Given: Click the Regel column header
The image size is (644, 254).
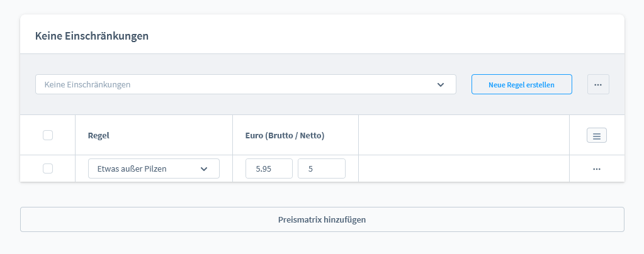Looking at the screenshot, I should (x=99, y=135).
